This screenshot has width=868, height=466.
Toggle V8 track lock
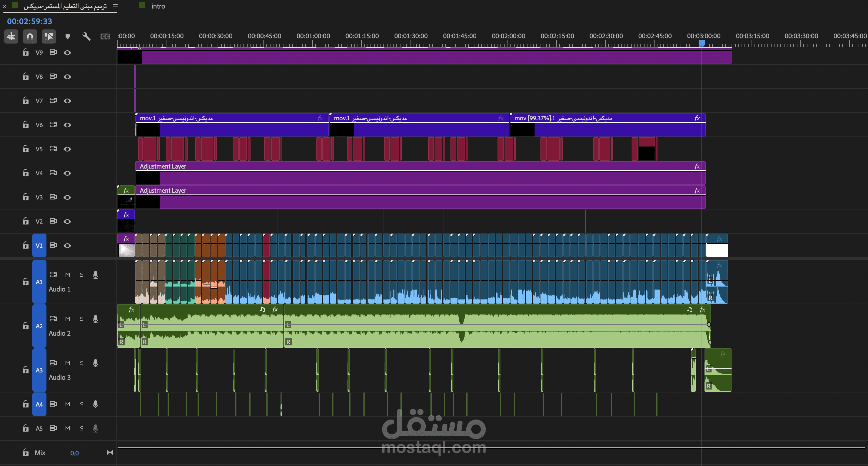coord(26,76)
